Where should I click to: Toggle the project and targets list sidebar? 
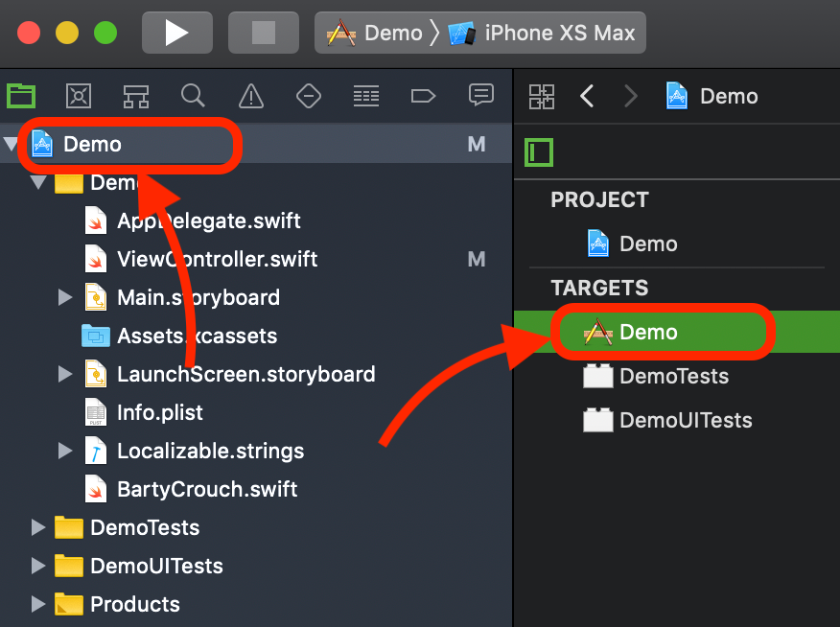[539, 152]
